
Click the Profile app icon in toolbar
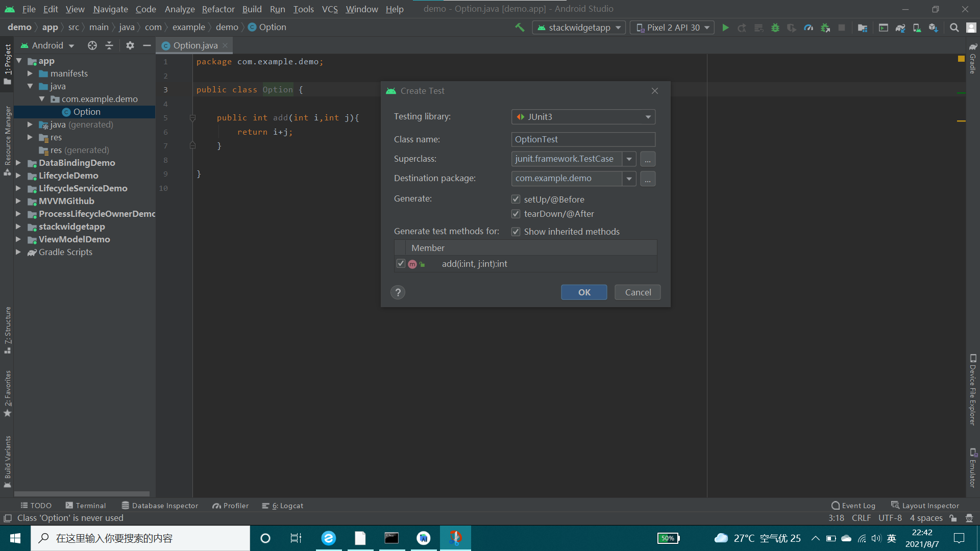[x=809, y=28]
